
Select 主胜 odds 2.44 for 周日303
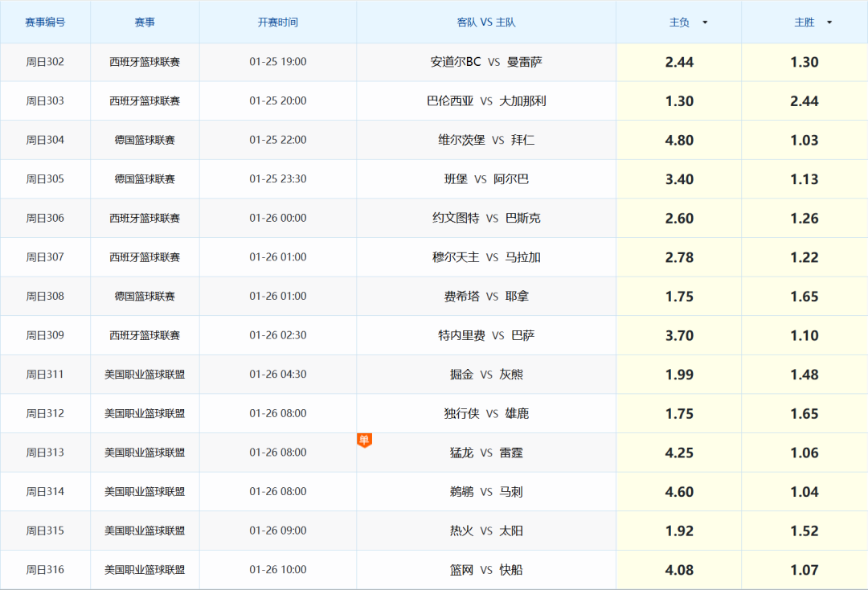[805, 101]
